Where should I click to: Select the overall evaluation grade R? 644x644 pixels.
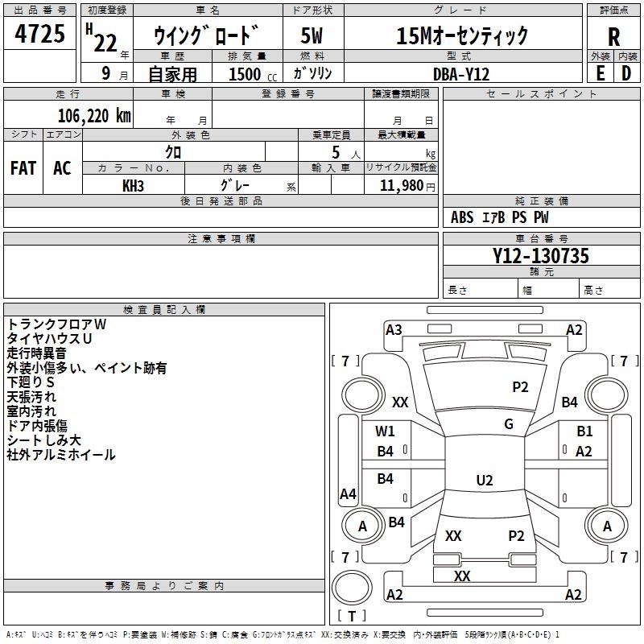[x=613, y=35]
